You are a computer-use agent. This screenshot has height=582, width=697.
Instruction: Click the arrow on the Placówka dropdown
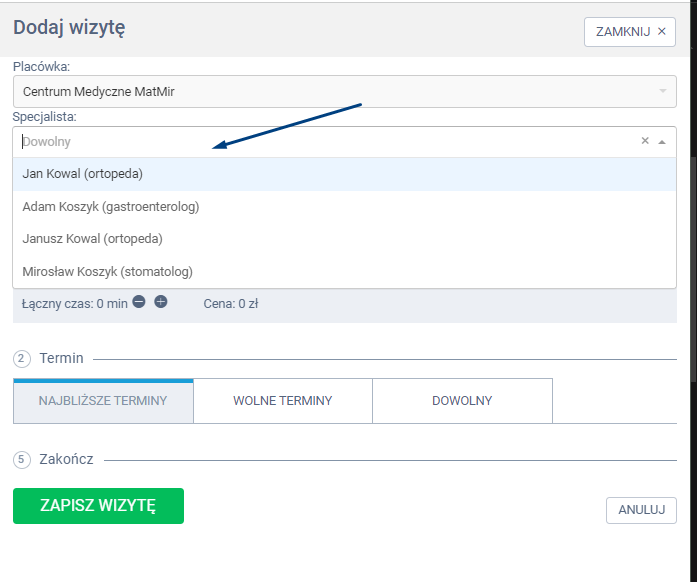point(661,92)
